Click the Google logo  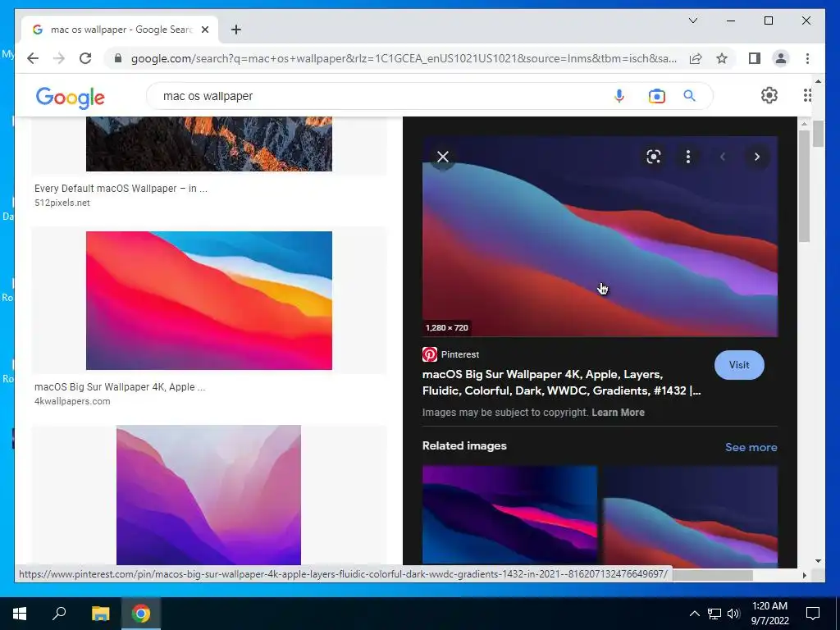click(x=71, y=98)
